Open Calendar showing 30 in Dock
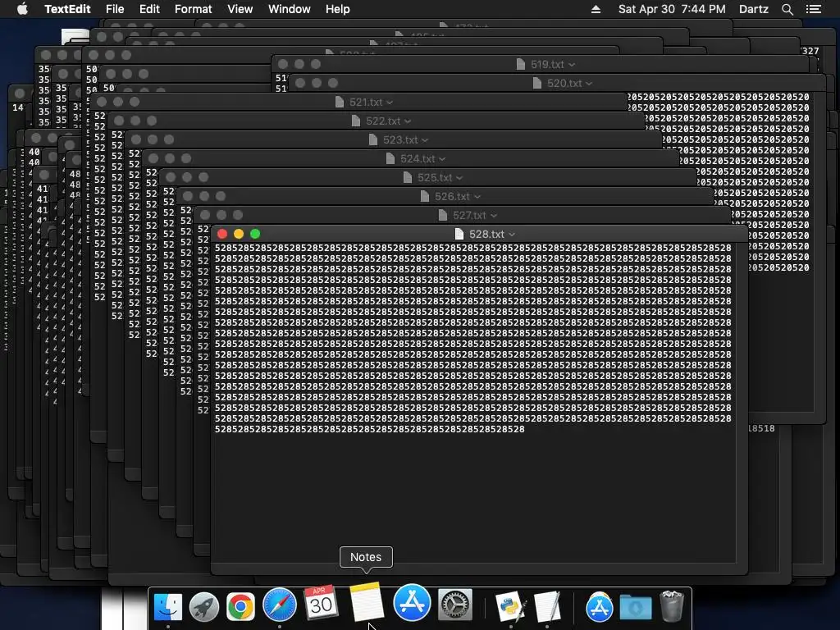The width and height of the screenshot is (840, 630). pos(321,603)
